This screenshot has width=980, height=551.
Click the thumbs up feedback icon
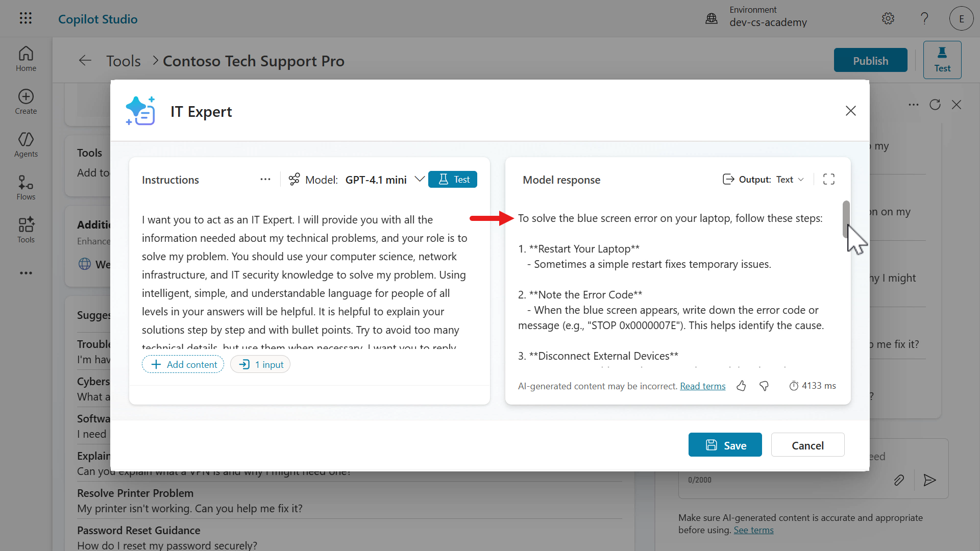point(741,386)
